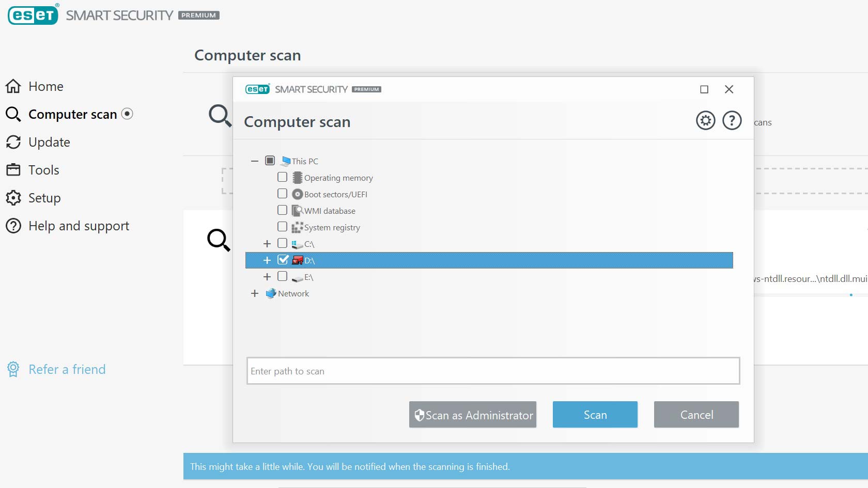Image resolution: width=868 pixels, height=488 pixels.
Task: Click the Update refresh icon in sidebar
Action: click(x=13, y=142)
